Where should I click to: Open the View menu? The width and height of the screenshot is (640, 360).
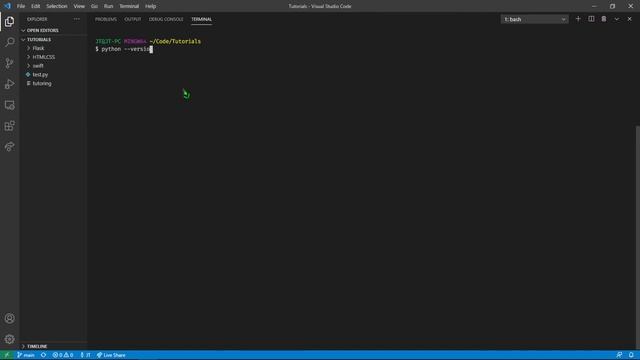[x=79, y=6]
